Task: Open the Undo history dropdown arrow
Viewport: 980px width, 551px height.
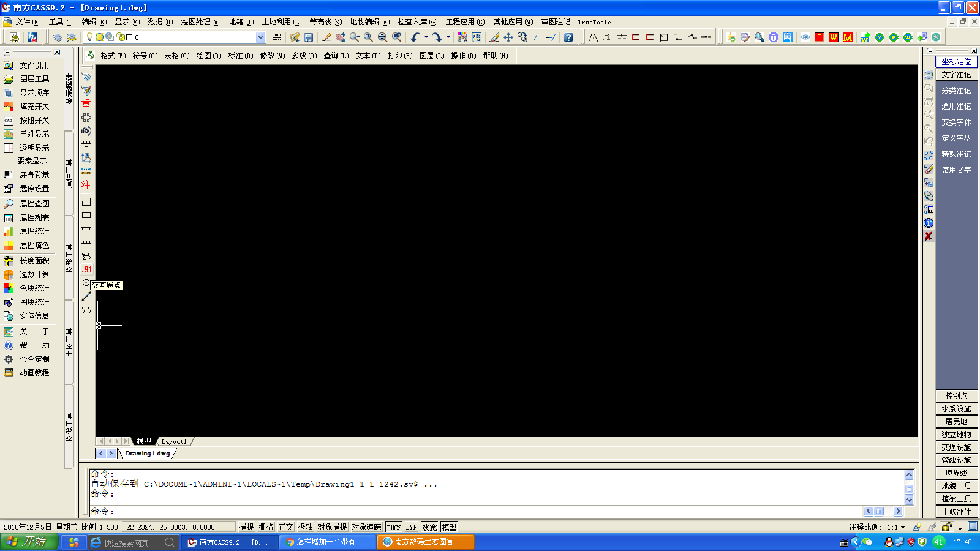Action: click(x=426, y=37)
